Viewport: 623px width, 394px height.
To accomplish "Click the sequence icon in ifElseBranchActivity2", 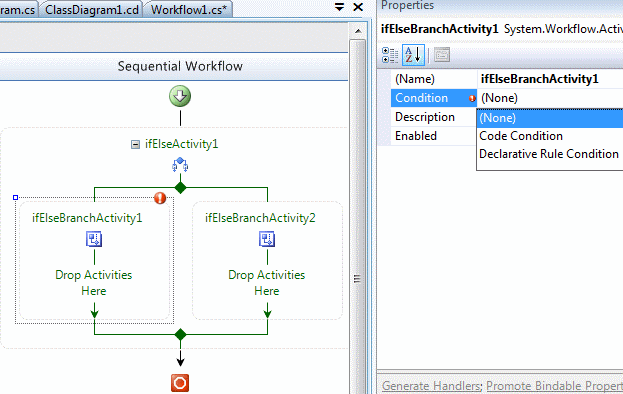I will [x=267, y=239].
